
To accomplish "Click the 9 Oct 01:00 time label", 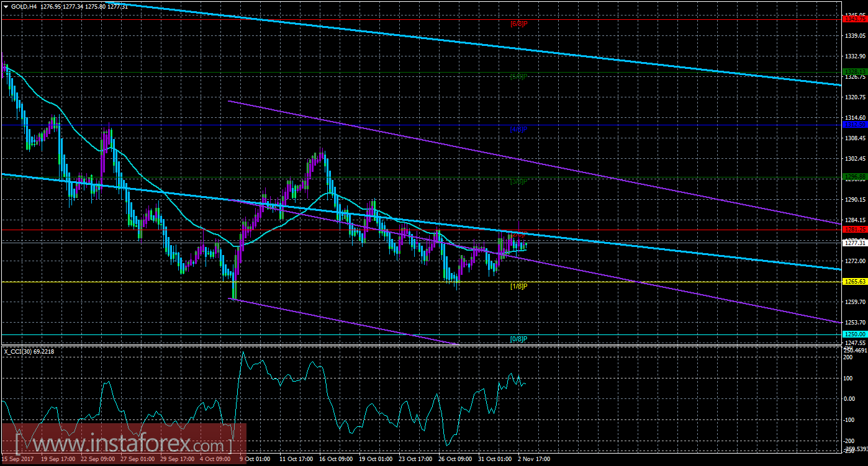I will tap(255, 460).
